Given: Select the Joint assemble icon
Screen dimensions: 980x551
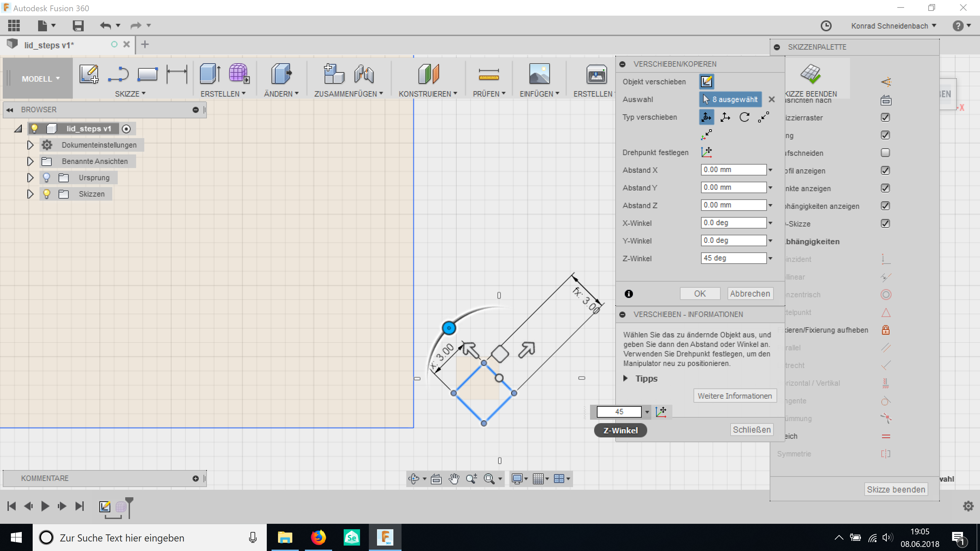Looking at the screenshot, I should (364, 73).
